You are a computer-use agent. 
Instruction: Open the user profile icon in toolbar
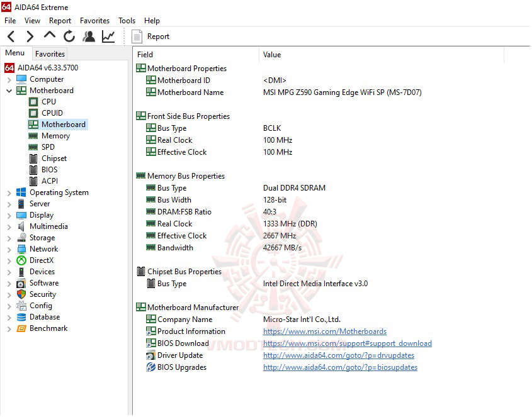coord(89,36)
